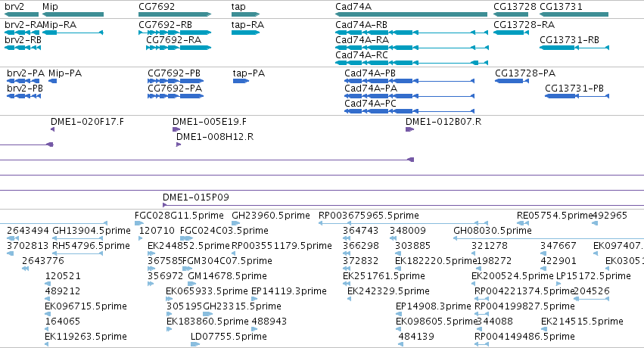Click protein CG13731-PB

[577, 96]
